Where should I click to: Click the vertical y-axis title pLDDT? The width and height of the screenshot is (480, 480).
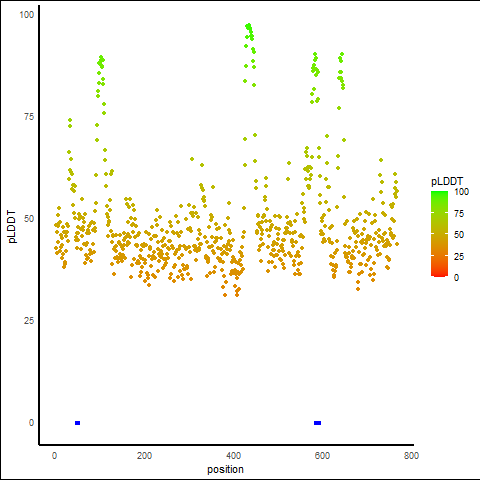point(12,227)
